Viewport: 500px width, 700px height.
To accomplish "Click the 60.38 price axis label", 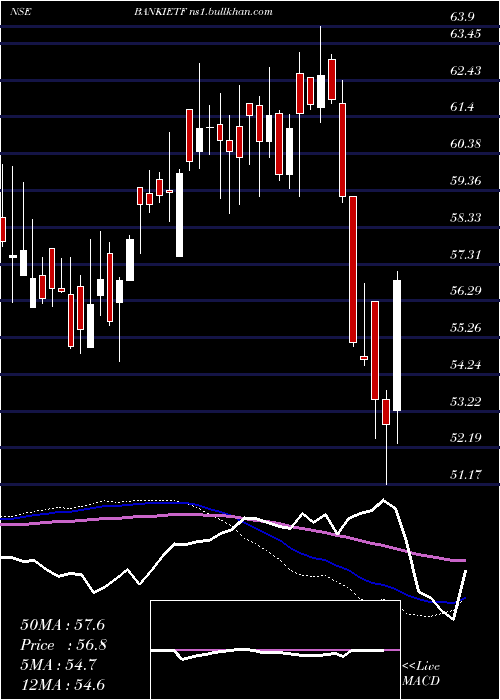I will 466,144.
